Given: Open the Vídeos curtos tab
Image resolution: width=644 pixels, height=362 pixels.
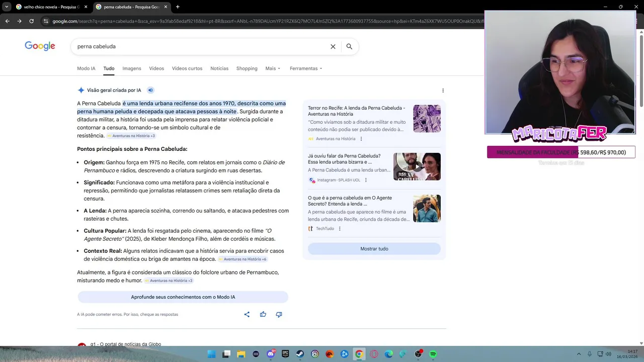Looking at the screenshot, I should 187,68.
